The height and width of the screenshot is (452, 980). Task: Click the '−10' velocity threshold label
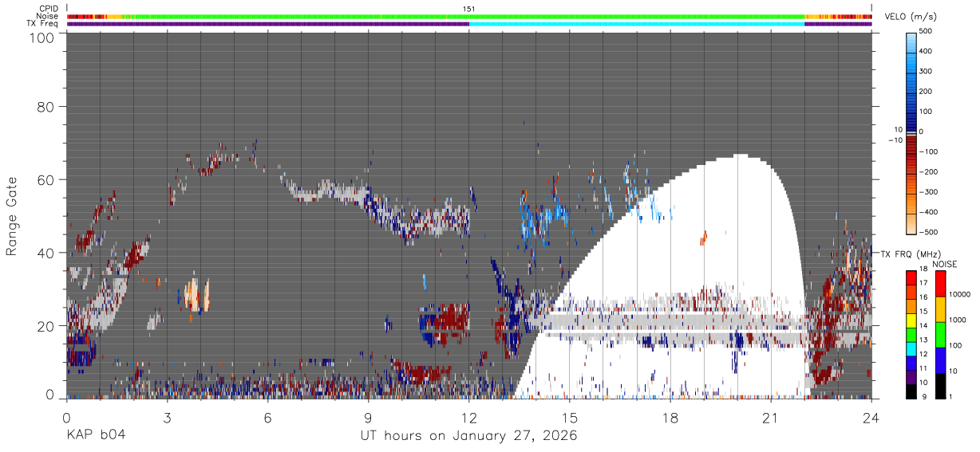pyautogui.click(x=895, y=141)
